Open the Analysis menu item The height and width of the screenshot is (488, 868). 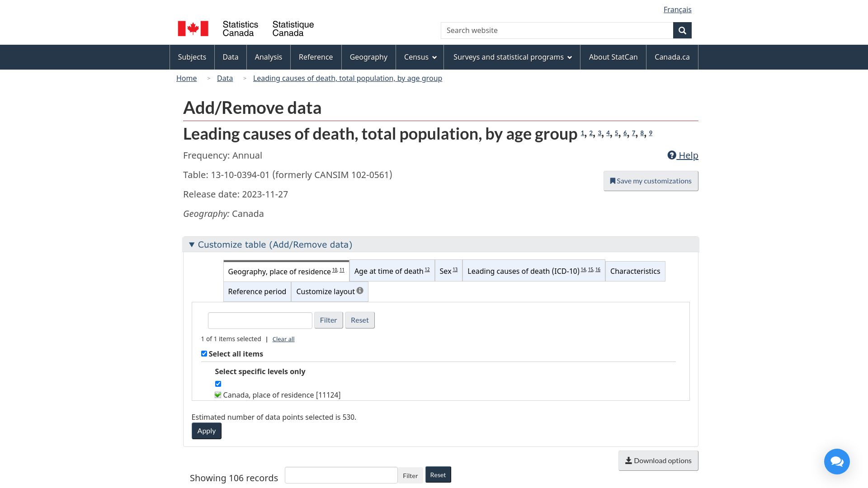tap(269, 57)
